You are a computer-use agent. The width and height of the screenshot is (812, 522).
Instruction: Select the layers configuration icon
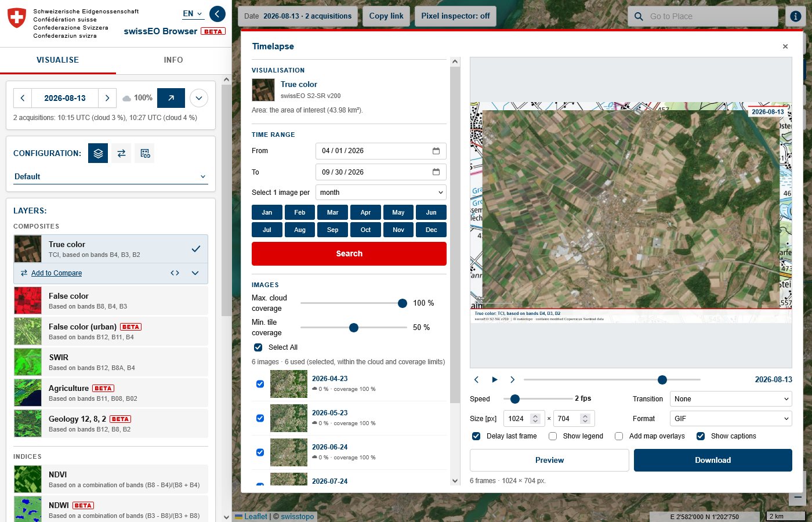point(98,153)
